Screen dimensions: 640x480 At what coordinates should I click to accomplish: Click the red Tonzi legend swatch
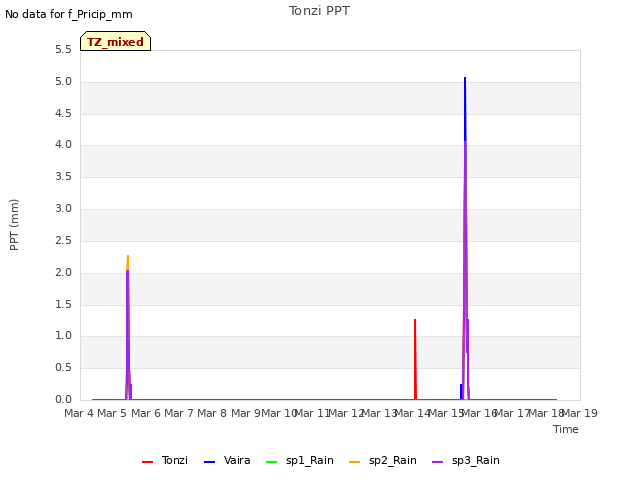[x=147, y=462]
